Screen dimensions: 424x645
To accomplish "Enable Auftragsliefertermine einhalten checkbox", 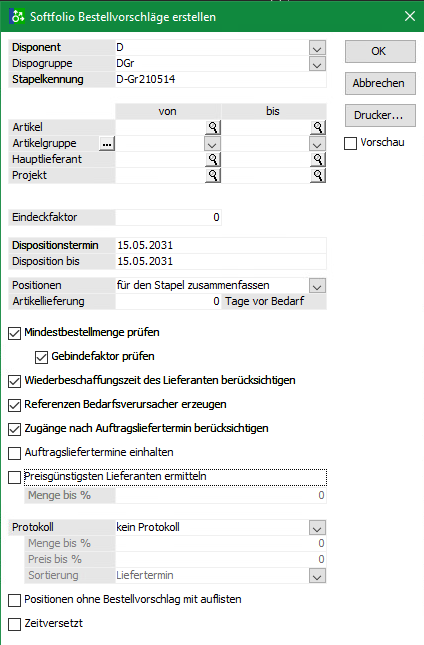I will [14, 453].
